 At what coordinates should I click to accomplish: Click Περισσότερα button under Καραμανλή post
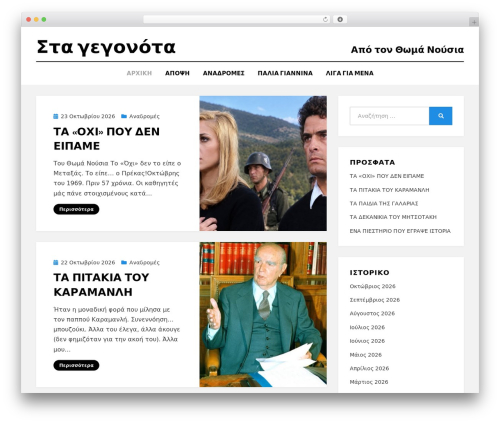[76, 365]
